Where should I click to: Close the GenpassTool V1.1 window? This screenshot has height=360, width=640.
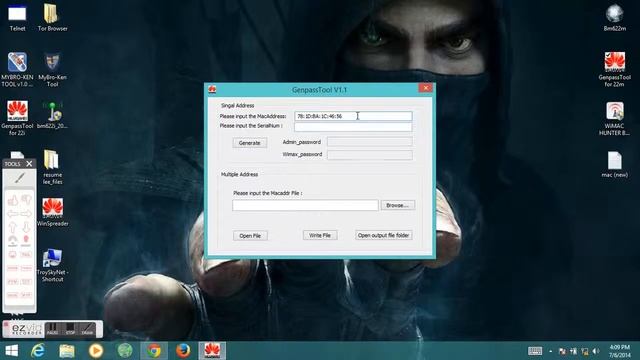click(425, 88)
